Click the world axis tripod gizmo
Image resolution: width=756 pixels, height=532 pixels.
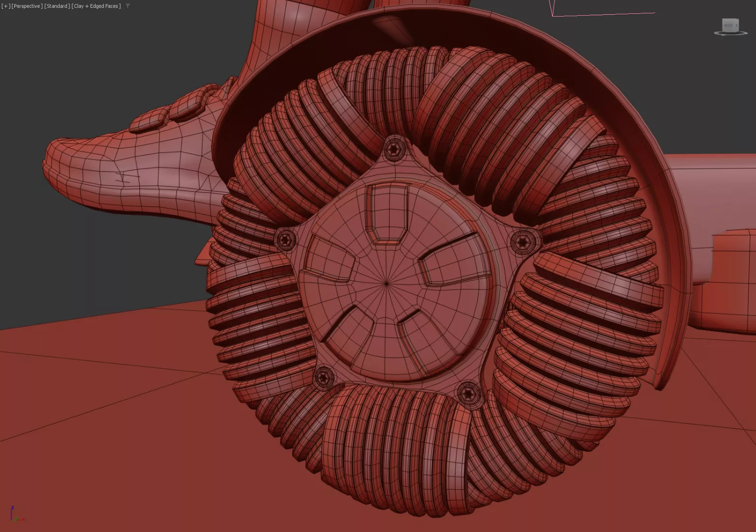click(15, 515)
